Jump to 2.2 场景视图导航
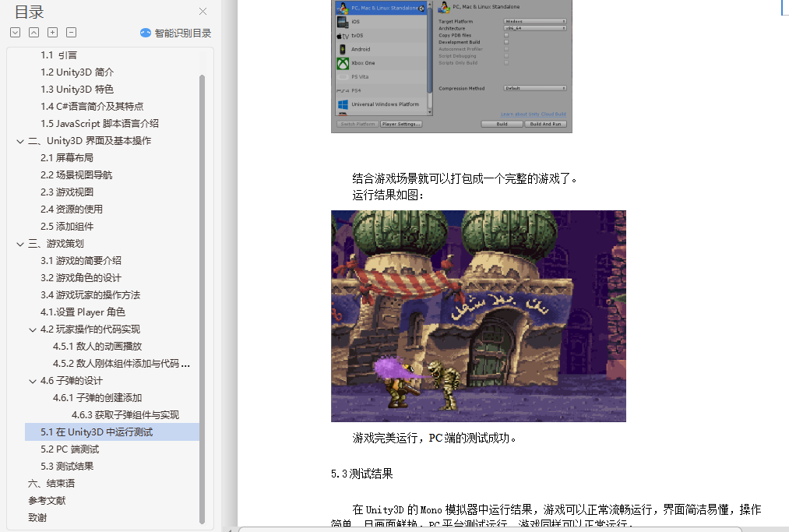 (76, 175)
